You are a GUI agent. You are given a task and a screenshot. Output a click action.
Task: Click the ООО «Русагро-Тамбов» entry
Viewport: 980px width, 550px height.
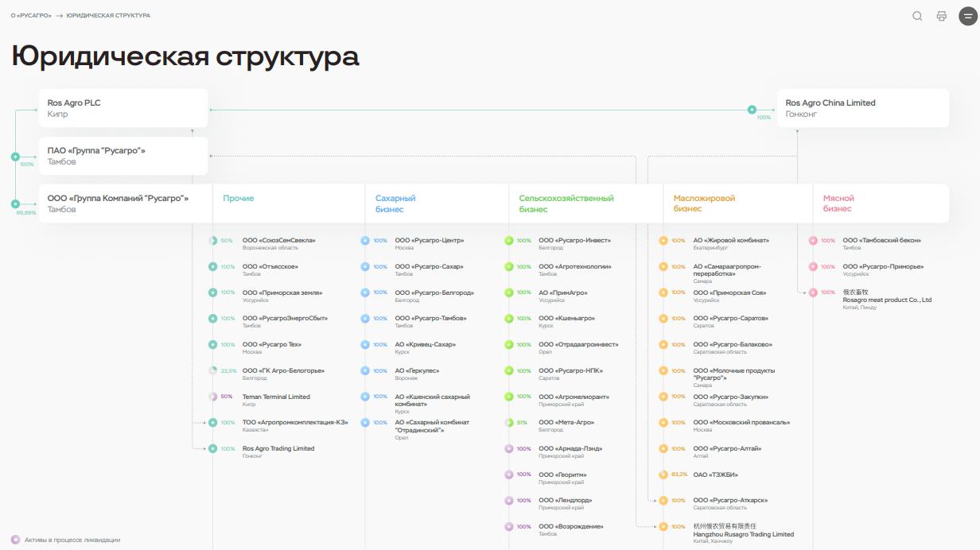point(431,322)
